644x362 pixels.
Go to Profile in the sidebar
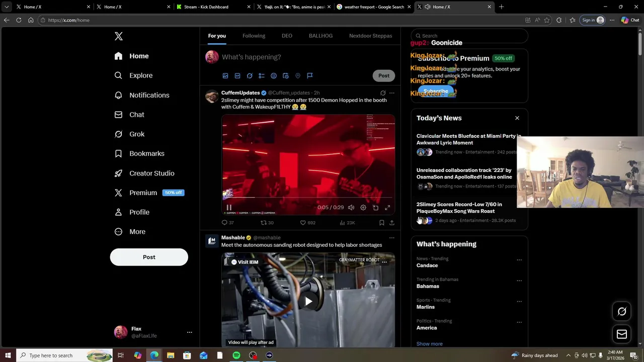coord(132,212)
